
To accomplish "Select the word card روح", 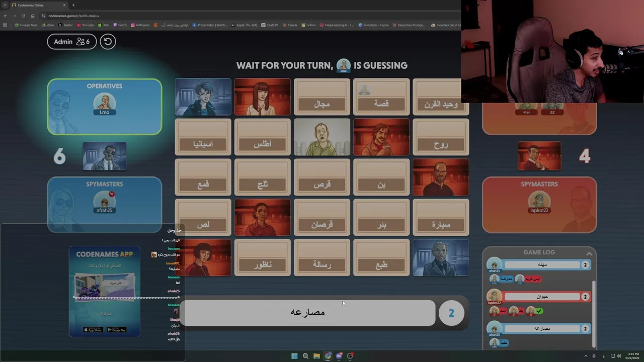I will click(x=440, y=137).
